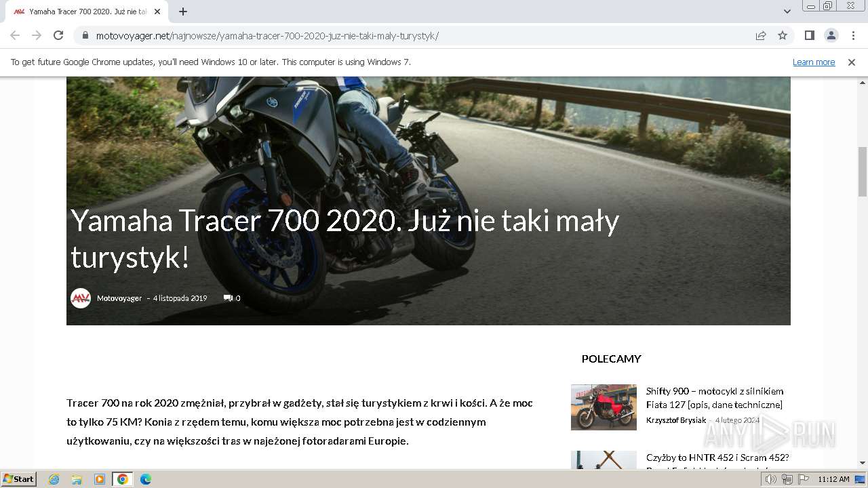The height and width of the screenshot is (488, 868).
Task: Click the vertical page scrollbar thumb
Action: [x=863, y=171]
